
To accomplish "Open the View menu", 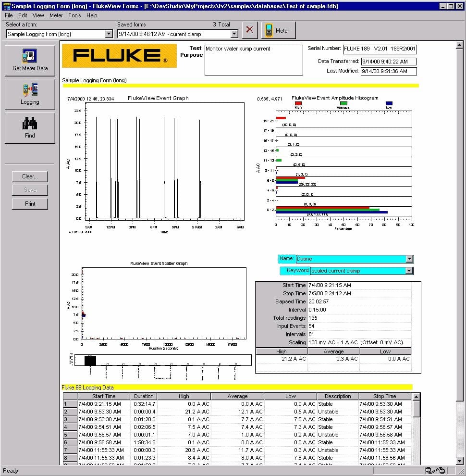I will pos(38,15).
